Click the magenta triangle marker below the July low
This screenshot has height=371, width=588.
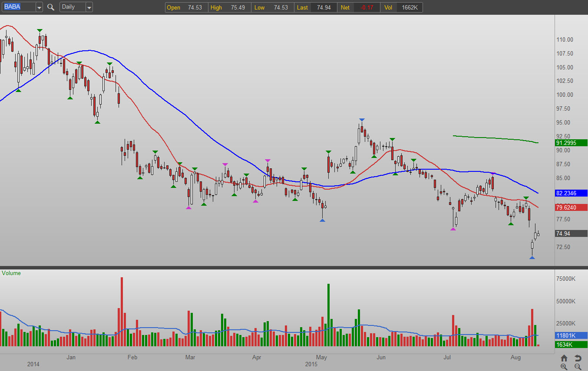click(x=453, y=229)
